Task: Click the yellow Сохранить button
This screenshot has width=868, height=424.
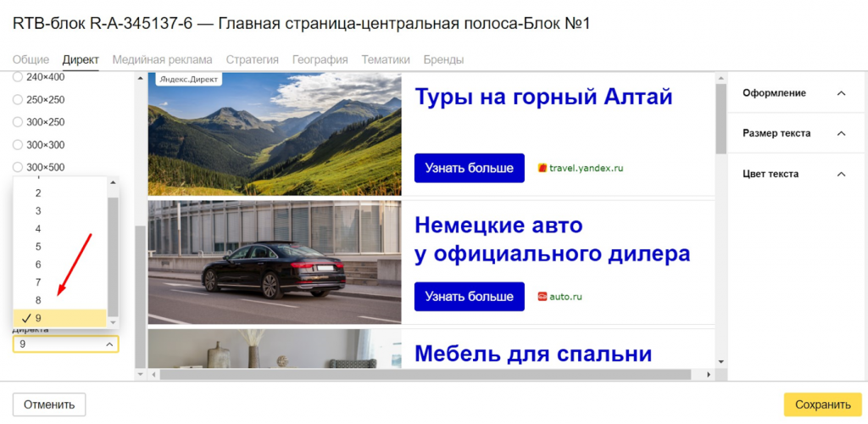Action: point(822,404)
